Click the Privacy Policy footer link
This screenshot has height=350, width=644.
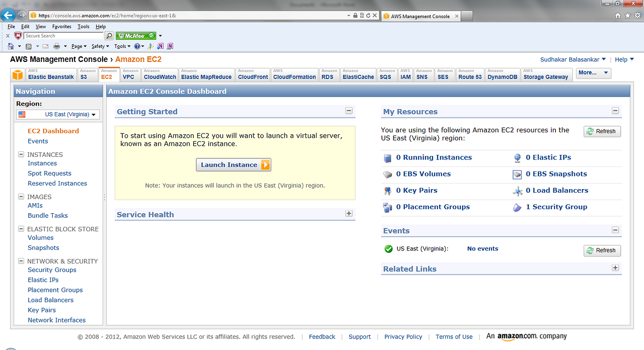403,337
